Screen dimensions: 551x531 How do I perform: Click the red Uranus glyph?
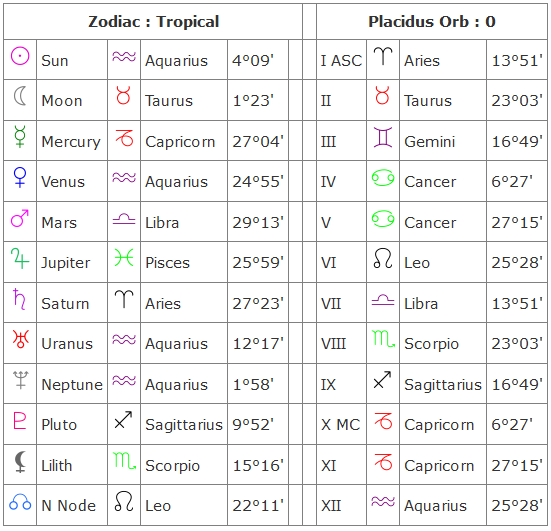point(20,339)
